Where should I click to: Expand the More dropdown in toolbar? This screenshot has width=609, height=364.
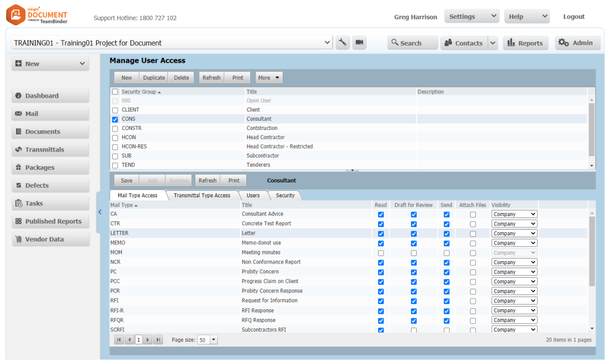268,78
